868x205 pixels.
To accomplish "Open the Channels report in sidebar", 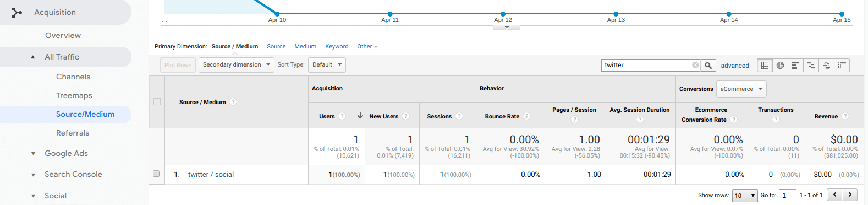I will (x=73, y=77).
